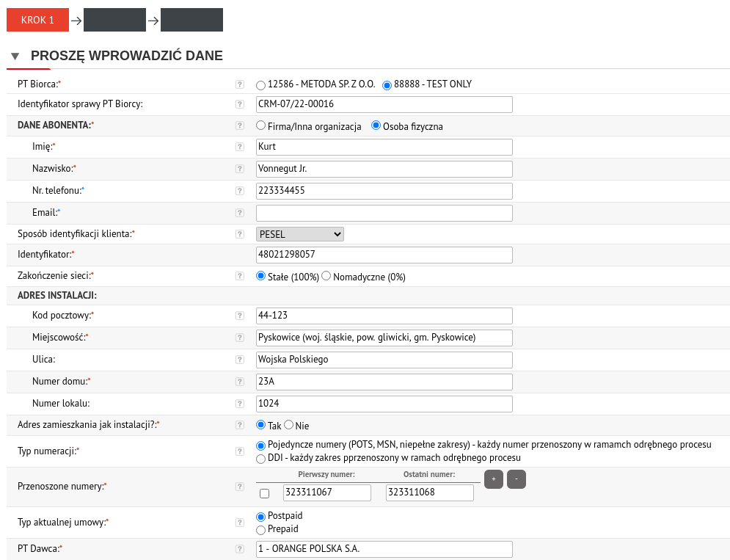Open the PESEL identification dropdown
Viewport: 730px width, 560px height.
pyautogui.click(x=300, y=234)
